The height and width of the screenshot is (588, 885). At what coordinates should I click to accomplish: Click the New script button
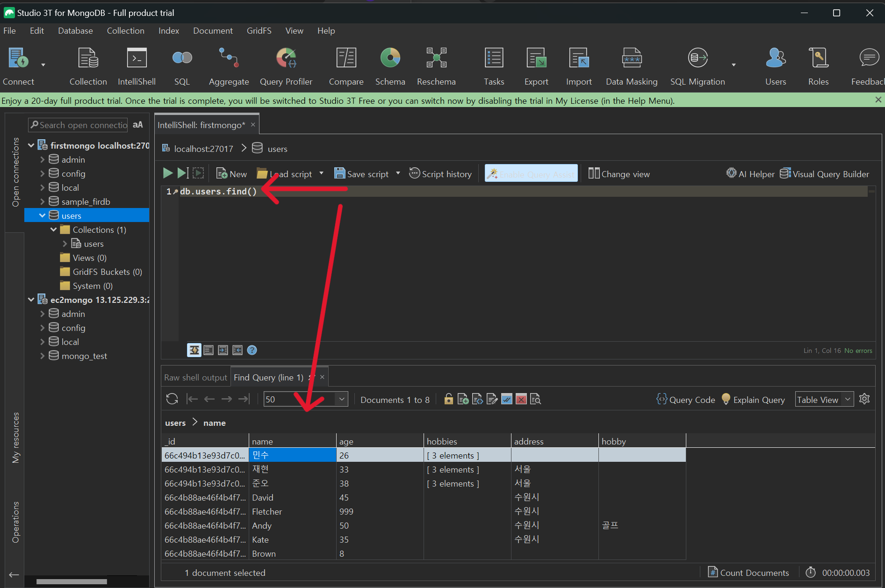pos(232,174)
